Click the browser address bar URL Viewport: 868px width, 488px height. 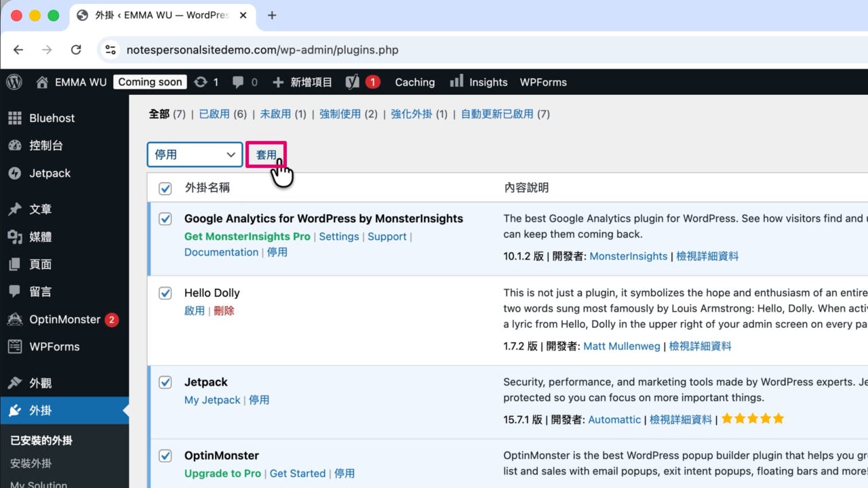point(262,49)
